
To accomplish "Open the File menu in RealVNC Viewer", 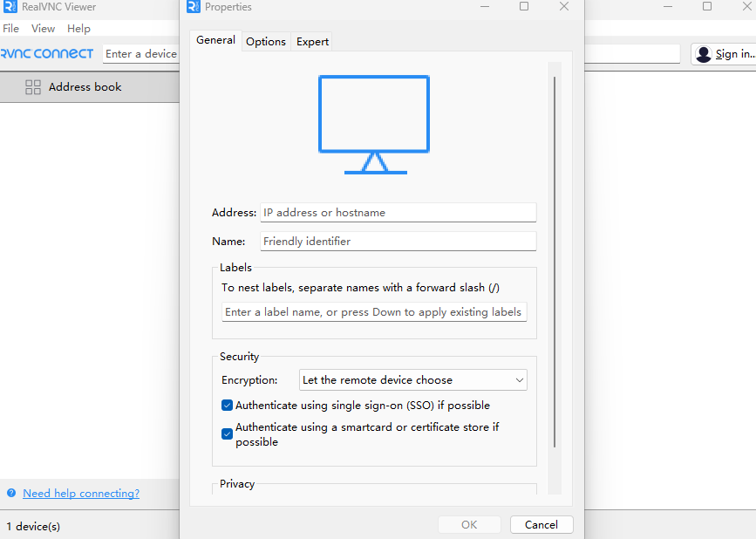I will 11,29.
